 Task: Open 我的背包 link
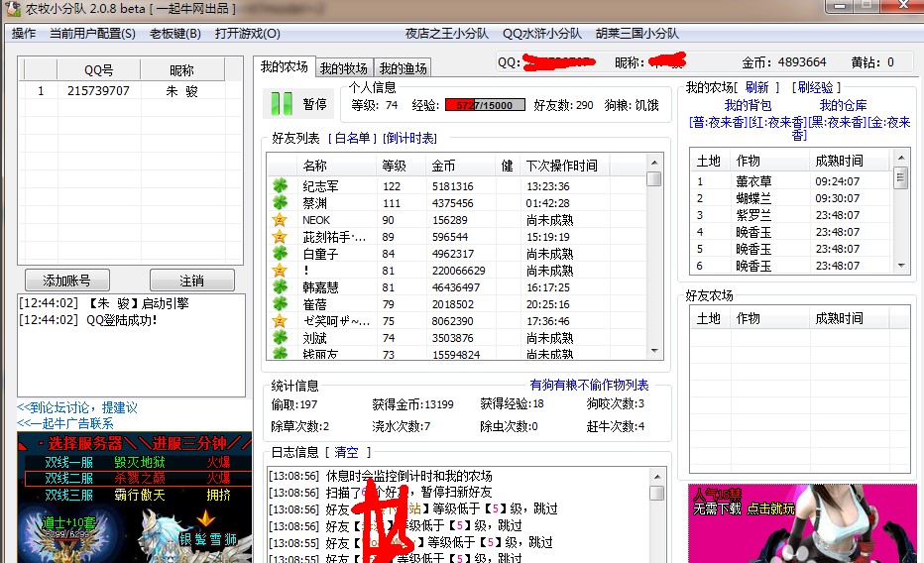click(748, 105)
